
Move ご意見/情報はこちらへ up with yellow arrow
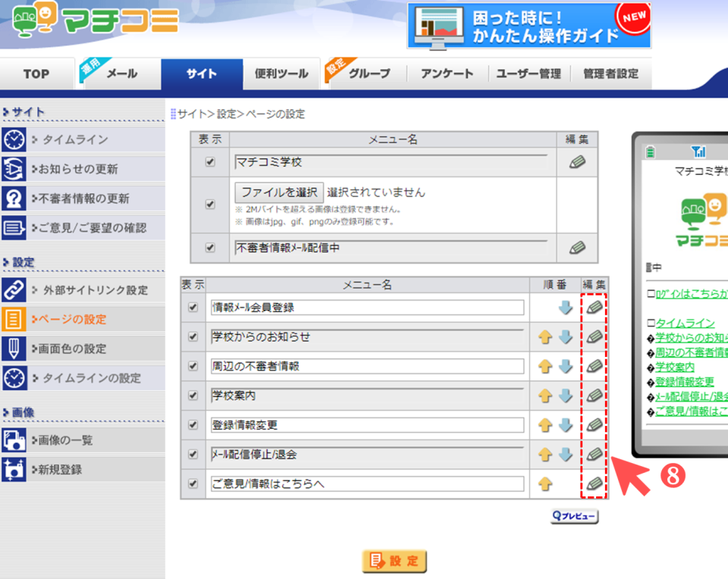pyautogui.click(x=544, y=484)
